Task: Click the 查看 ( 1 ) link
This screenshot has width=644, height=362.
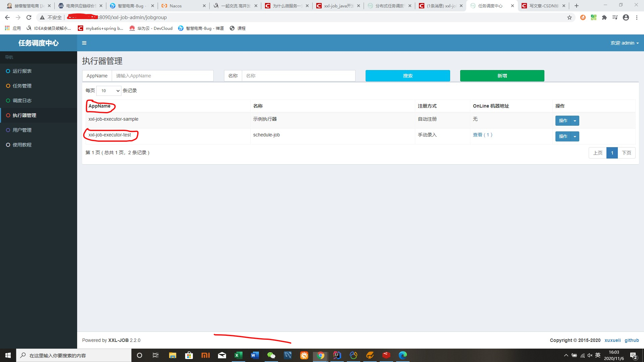Action: coord(482,135)
